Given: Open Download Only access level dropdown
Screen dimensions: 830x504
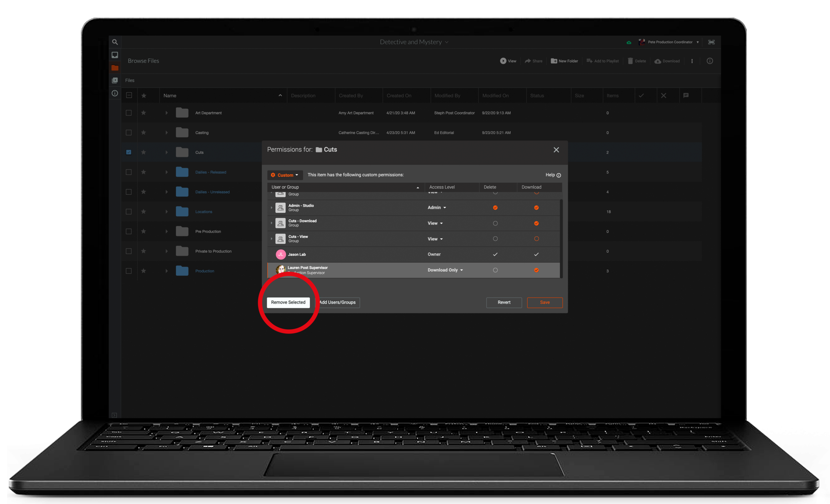Looking at the screenshot, I should pos(445,270).
